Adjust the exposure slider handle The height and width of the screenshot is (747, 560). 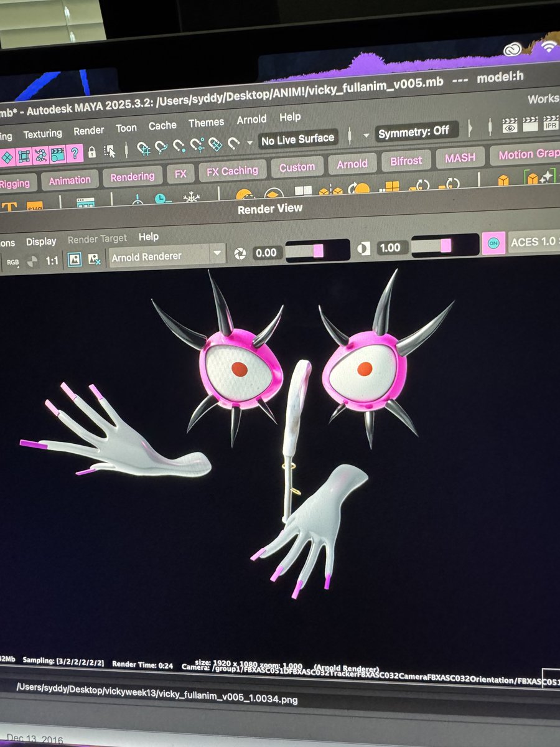click(x=318, y=250)
